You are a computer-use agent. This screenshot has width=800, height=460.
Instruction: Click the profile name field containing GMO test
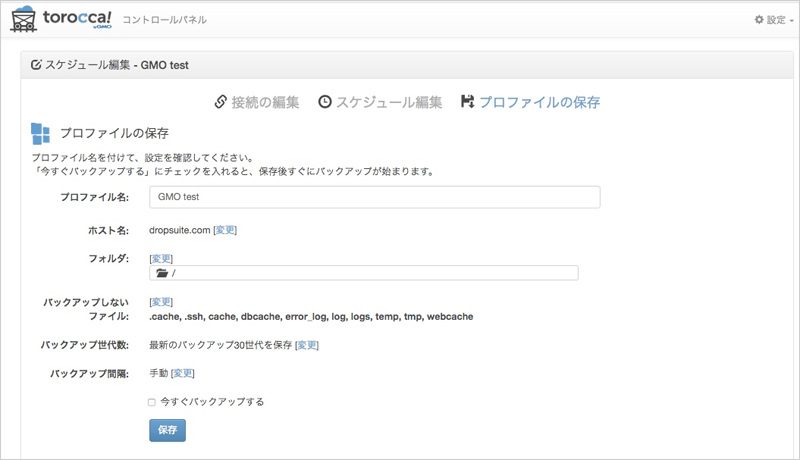(x=374, y=197)
